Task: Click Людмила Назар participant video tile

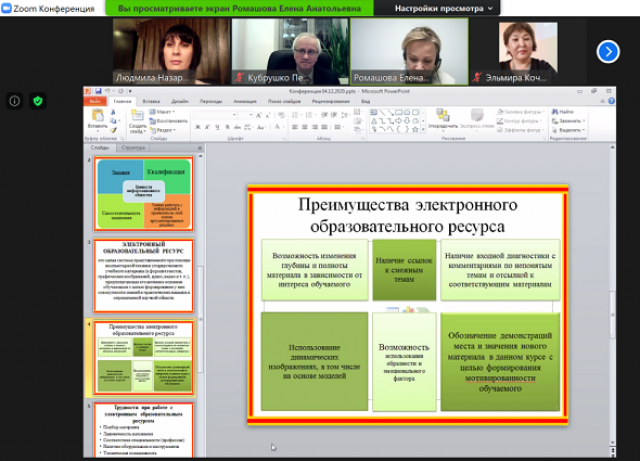Action: pyautogui.click(x=170, y=51)
